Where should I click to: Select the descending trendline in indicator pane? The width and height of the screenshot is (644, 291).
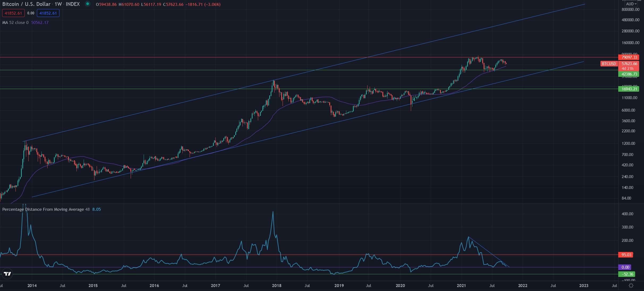pyautogui.click(x=489, y=252)
